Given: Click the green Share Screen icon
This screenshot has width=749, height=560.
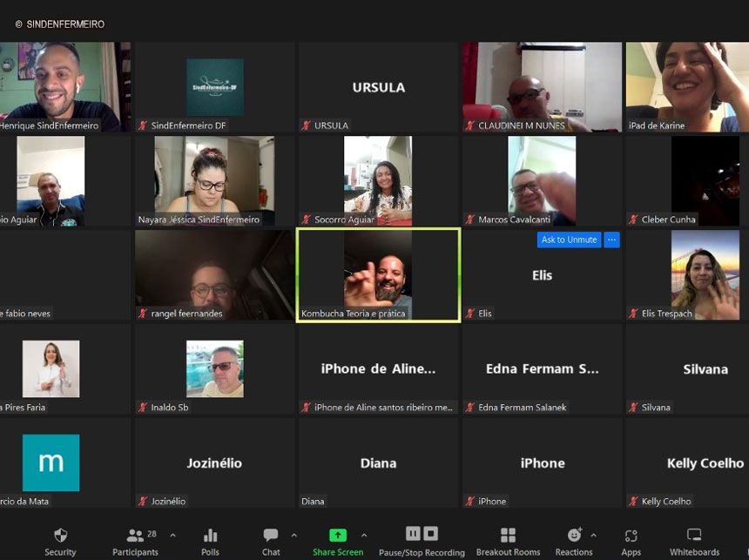Looking at the screenshot, I should pos(337,536).
